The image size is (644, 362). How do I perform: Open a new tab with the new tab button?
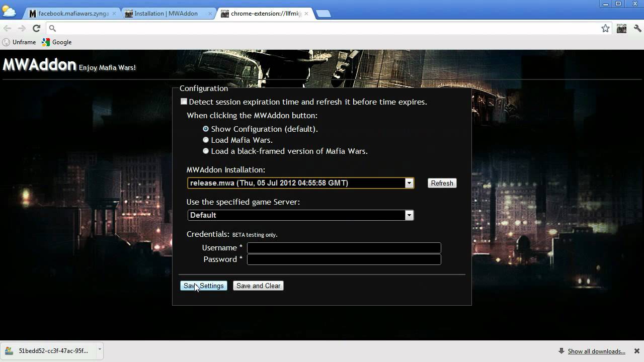click(324, 14)
